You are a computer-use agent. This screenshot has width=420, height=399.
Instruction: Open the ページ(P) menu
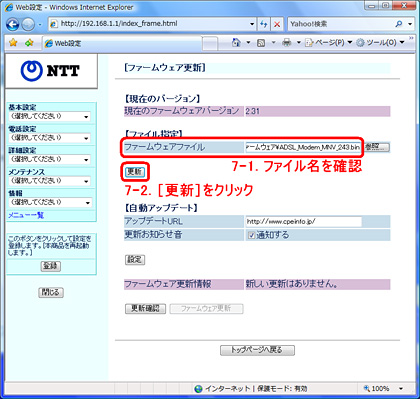[329, 43]
